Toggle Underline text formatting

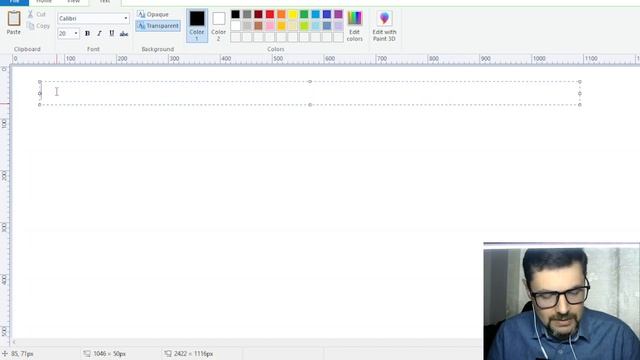(x=111, y=33)
